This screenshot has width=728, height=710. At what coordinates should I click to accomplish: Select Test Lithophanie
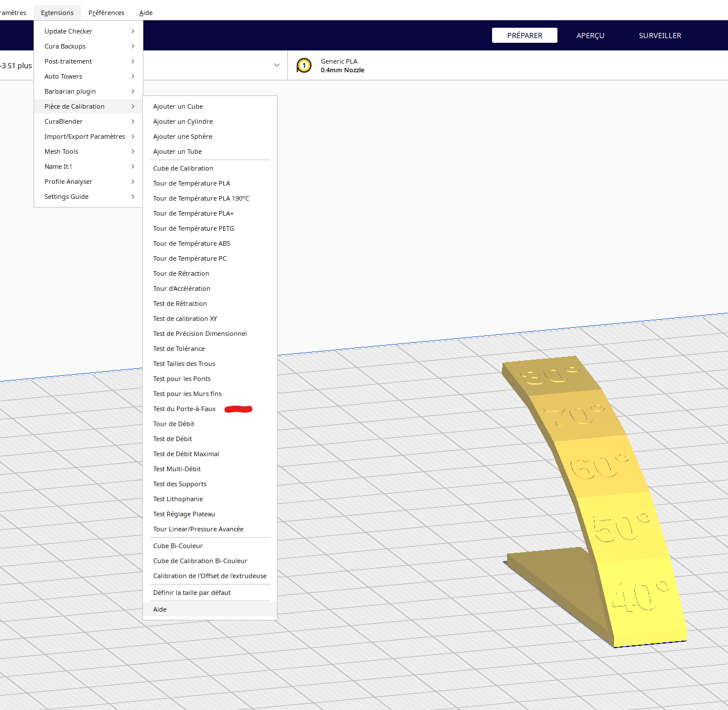coord(210,499)
